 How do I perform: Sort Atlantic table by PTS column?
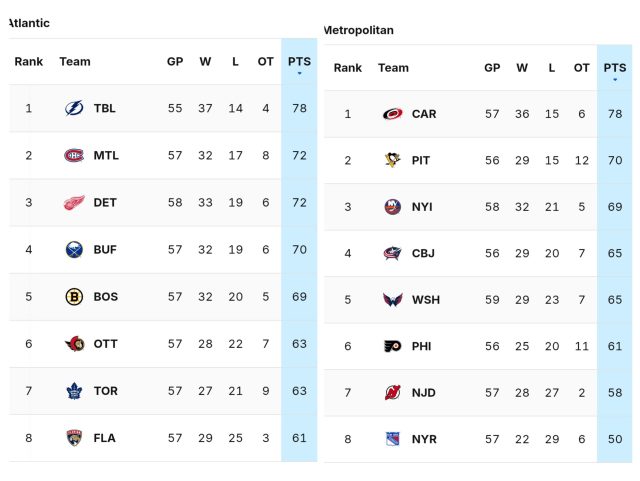pyautogui.click(x=299, y=62)
